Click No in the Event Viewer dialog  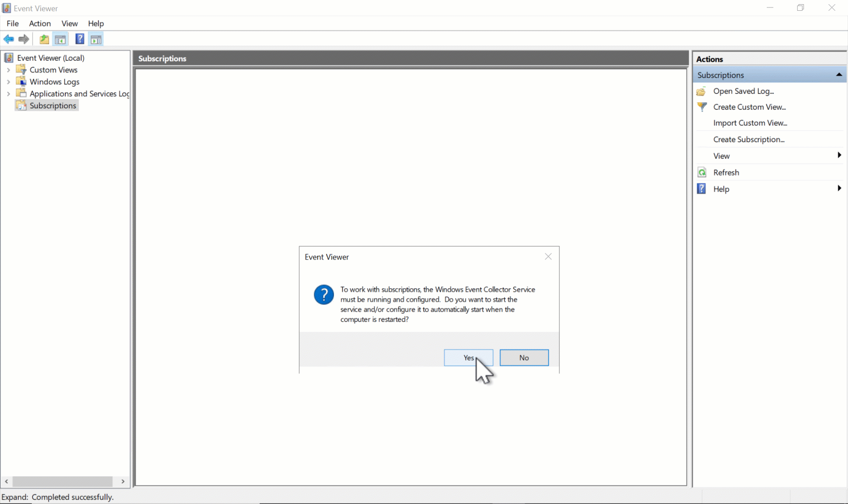click(524, 357)
